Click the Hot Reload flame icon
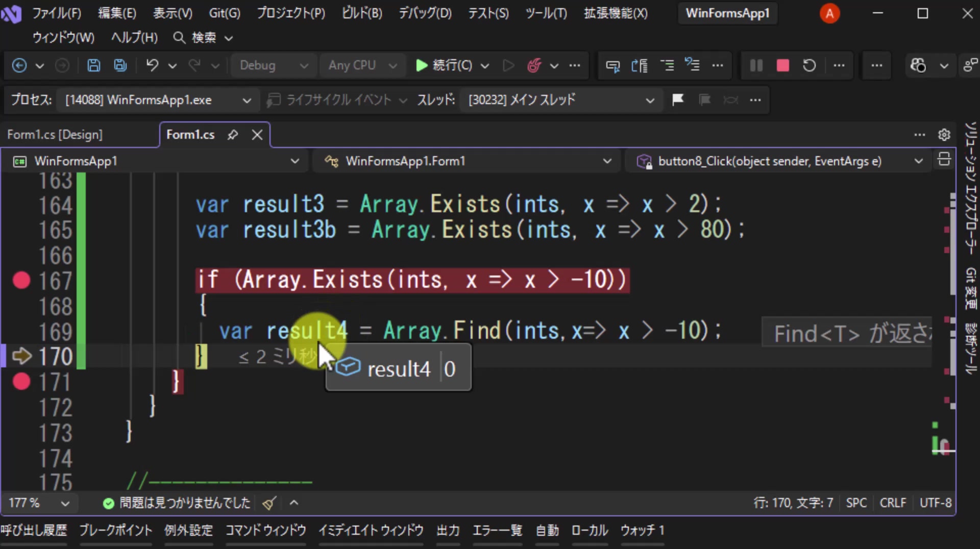 [534, 65]
